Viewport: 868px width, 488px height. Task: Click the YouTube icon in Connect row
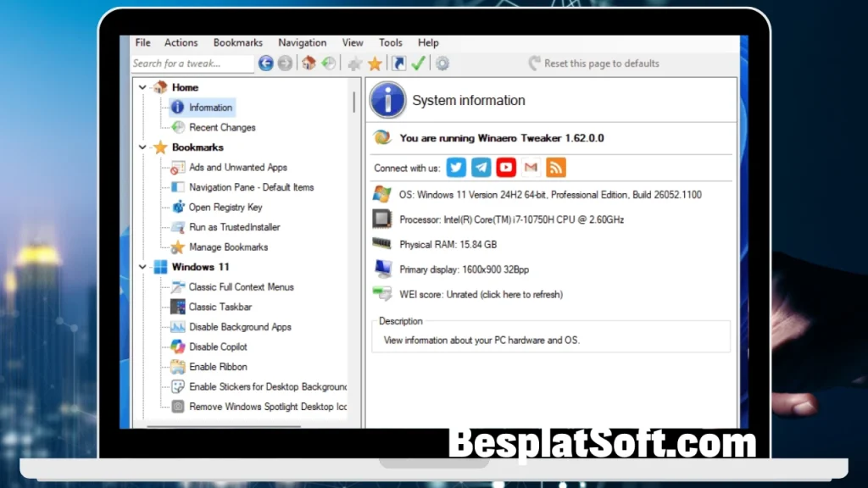pos(506,168)
